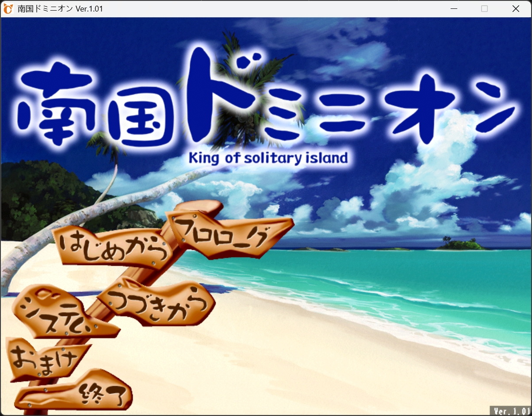
Task: Click the おまけ extras sign
Action: coord(44,358)
